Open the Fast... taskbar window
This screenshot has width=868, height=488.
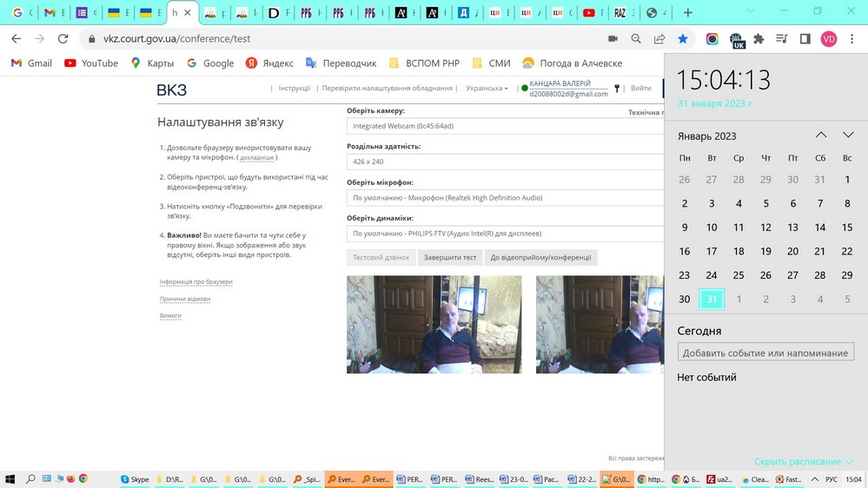pyautogui.click(x=790, y=479)
